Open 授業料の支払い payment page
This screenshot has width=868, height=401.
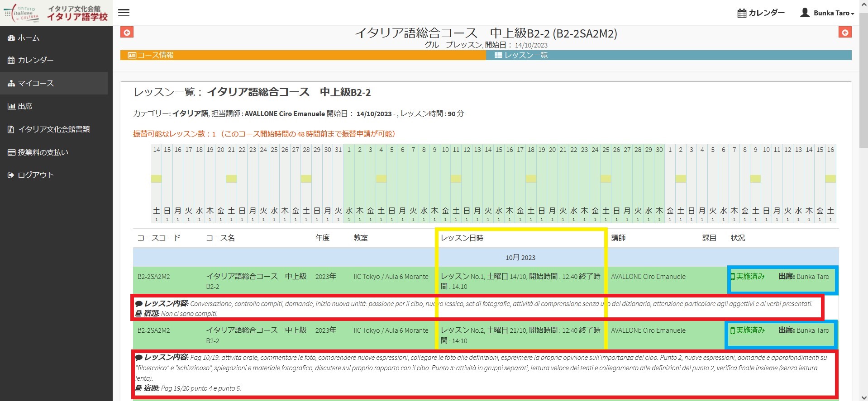point(43,152)
